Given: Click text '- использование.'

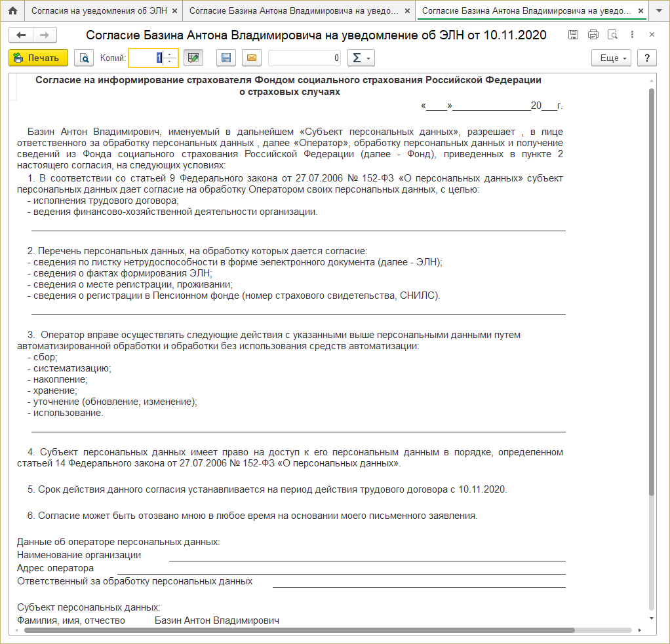Looking at the screenshot, I should click(66, 413).
